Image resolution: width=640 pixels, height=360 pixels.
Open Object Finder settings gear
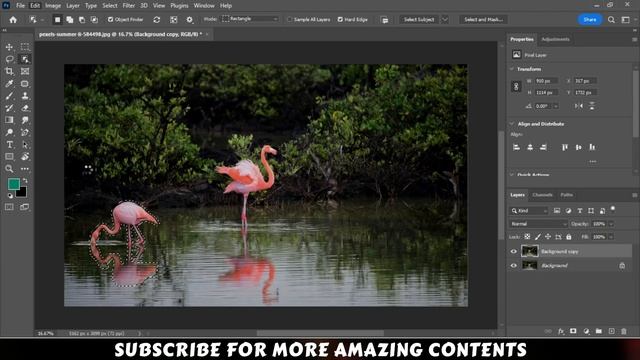click(x=189, y=20)
